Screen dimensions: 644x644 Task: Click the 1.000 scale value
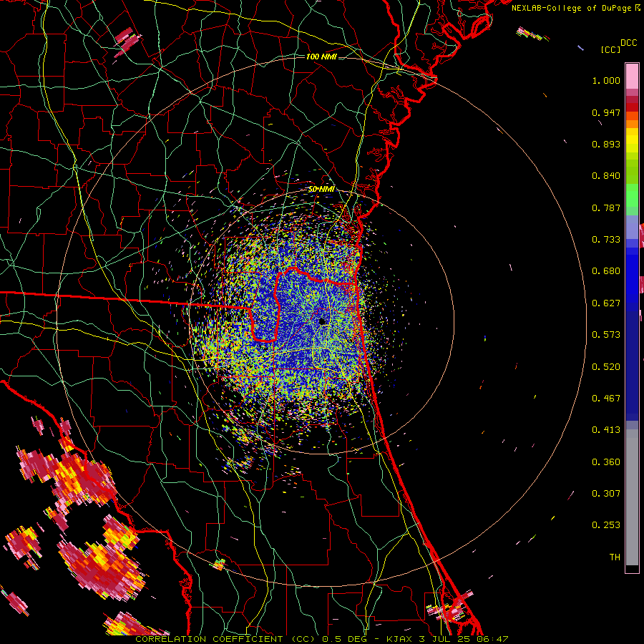click(x=606, y=80)
